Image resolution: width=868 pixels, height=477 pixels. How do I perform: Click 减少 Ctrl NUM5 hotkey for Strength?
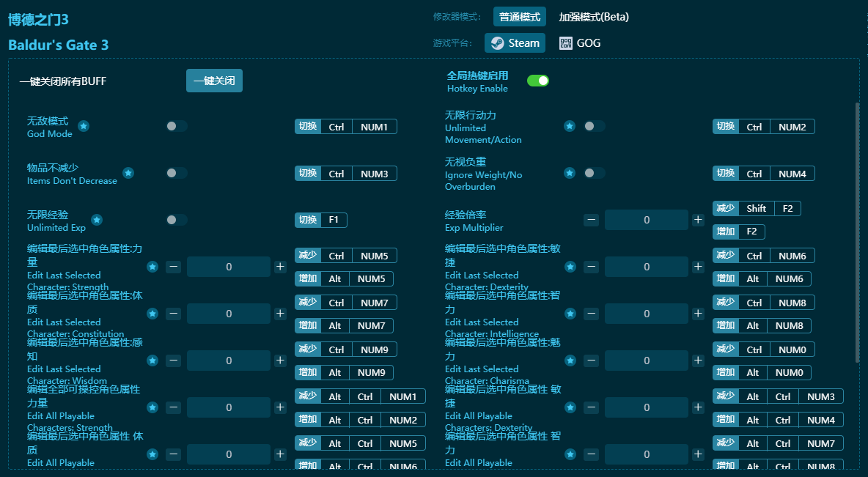pyautogui.click(x=346, y=256)
